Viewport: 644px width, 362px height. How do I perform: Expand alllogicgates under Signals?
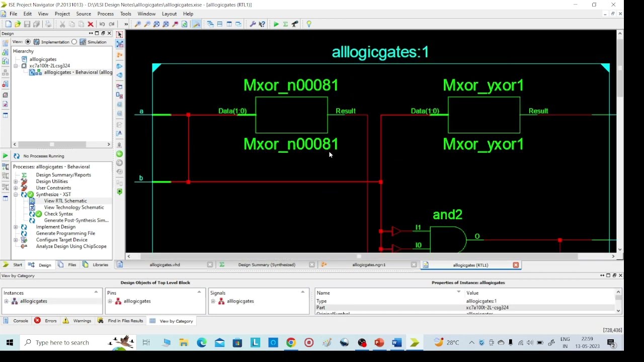[x=213, y=301]
